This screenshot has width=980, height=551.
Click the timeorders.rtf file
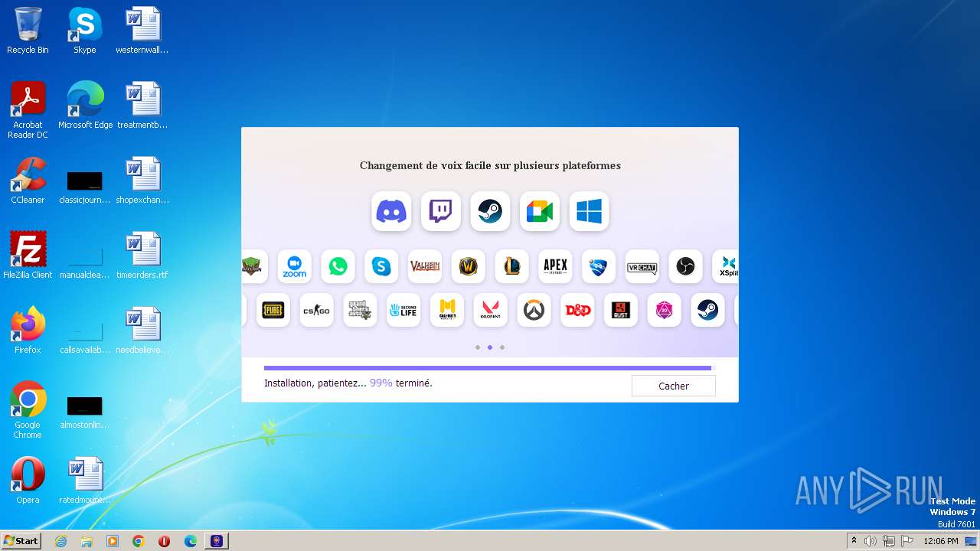point(142,256)
